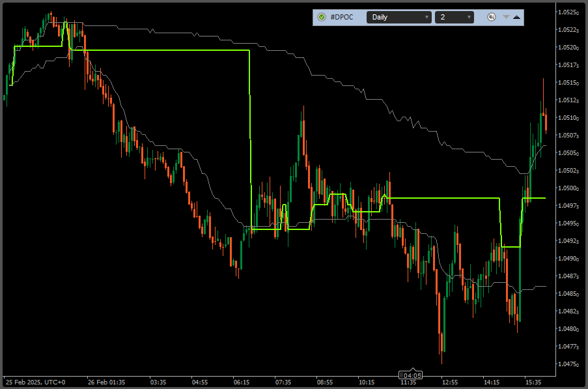
Task: Open the Daily period dropdown
Action: [x=399, y=17]
